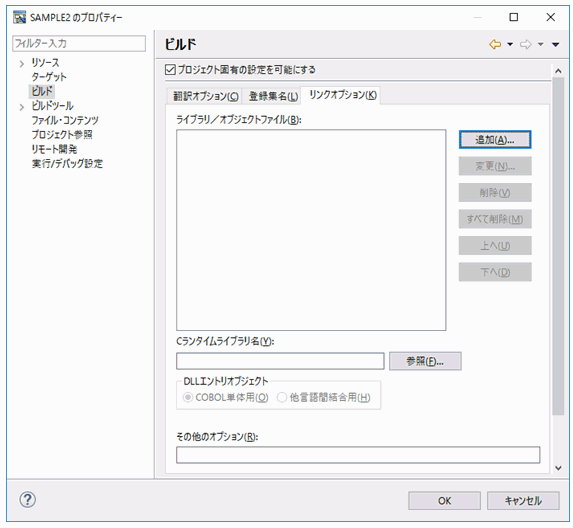Click the 上へ(U) button
The width and height of the screenshot is (573, 528).
[495, 246]
